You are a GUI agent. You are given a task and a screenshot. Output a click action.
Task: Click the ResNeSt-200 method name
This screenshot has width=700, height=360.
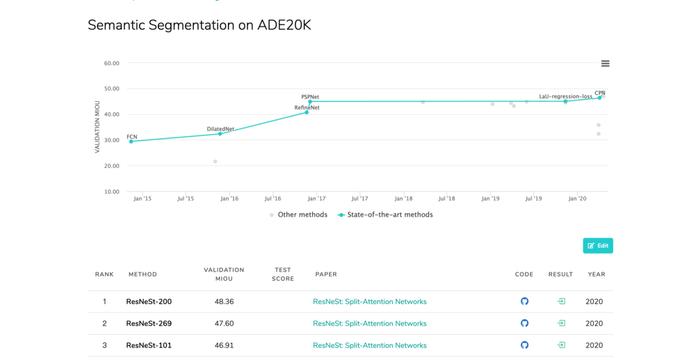[149, 301]
